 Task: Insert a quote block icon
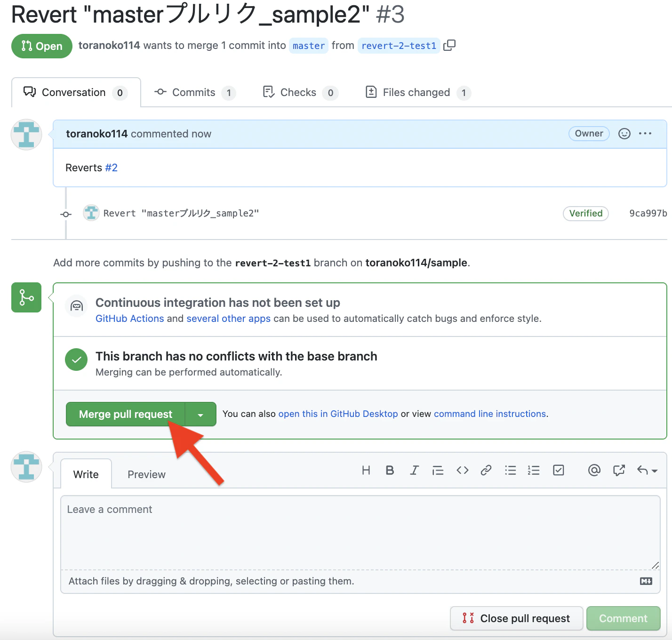point(438,470)
